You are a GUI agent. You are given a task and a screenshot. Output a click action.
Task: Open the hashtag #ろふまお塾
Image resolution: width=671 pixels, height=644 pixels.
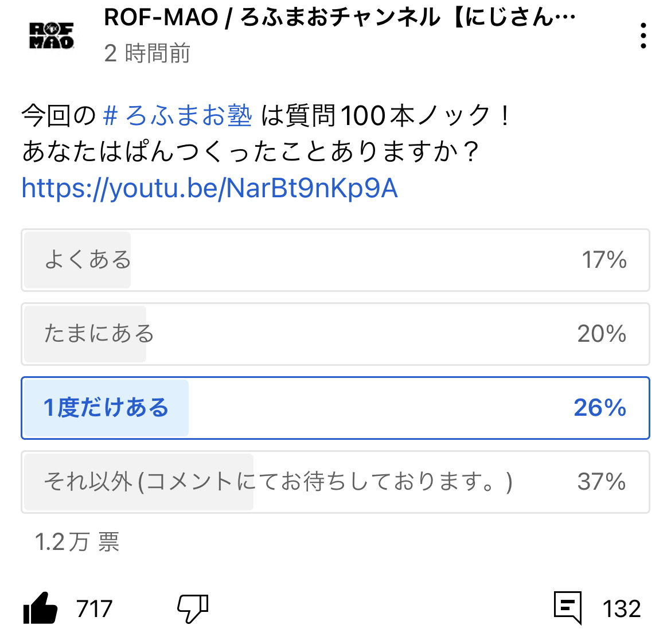click(178, 115)
